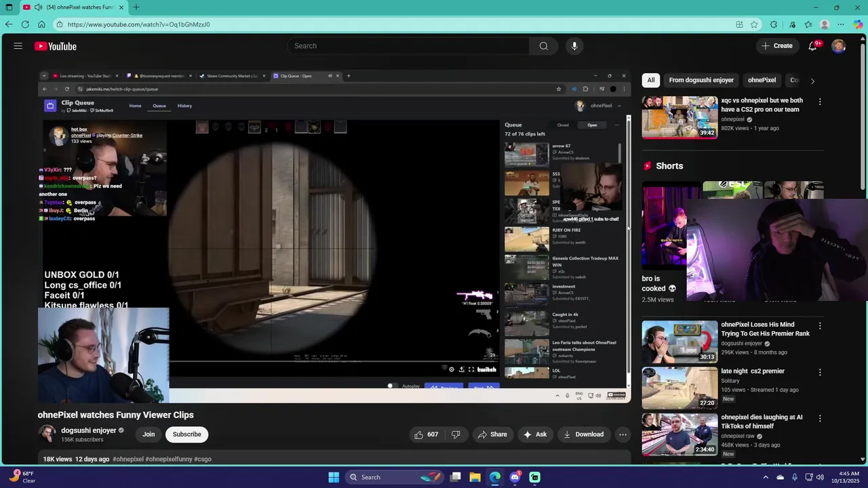Download the video
This screenshot has height=488, width=868.
coord(583,434)
